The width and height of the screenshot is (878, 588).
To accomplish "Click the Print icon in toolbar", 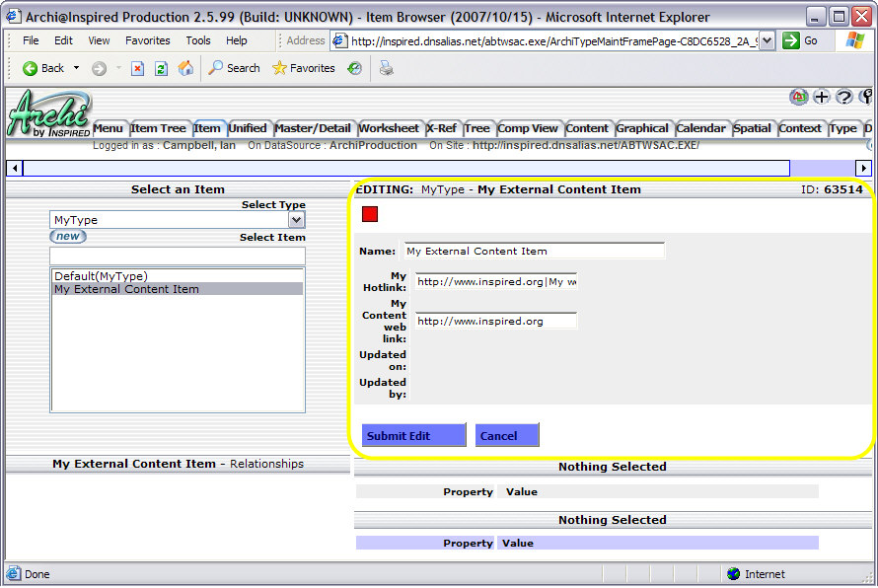I will pos(387,68).
